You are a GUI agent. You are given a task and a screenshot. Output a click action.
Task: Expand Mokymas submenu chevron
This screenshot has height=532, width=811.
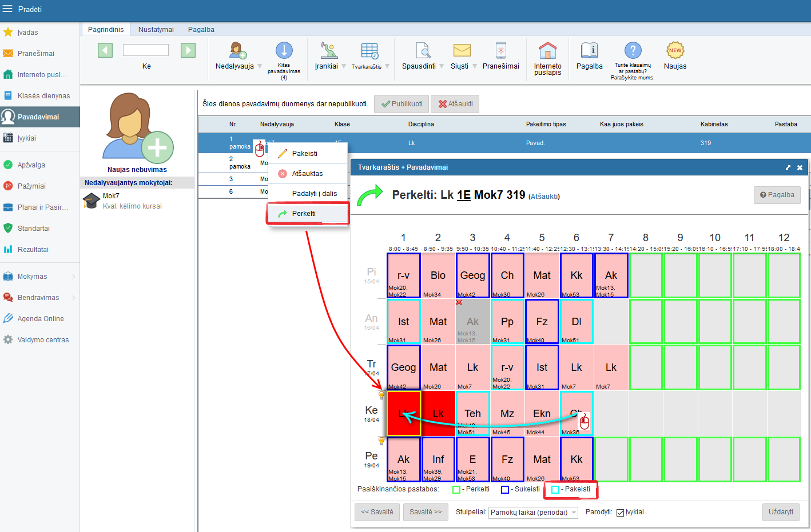[x=74, y=277]
